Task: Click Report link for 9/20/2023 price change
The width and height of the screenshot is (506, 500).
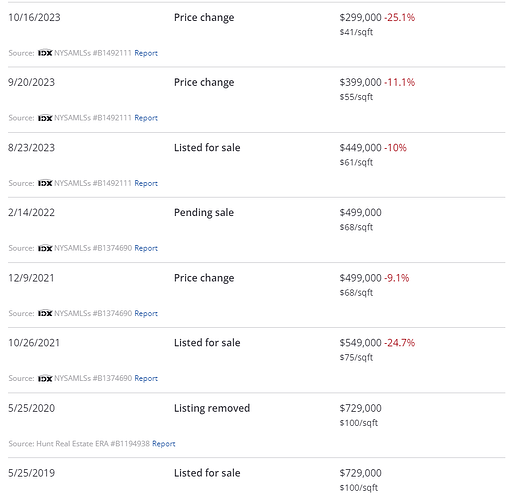Action: pyautogui.click(x=146, y=118)
